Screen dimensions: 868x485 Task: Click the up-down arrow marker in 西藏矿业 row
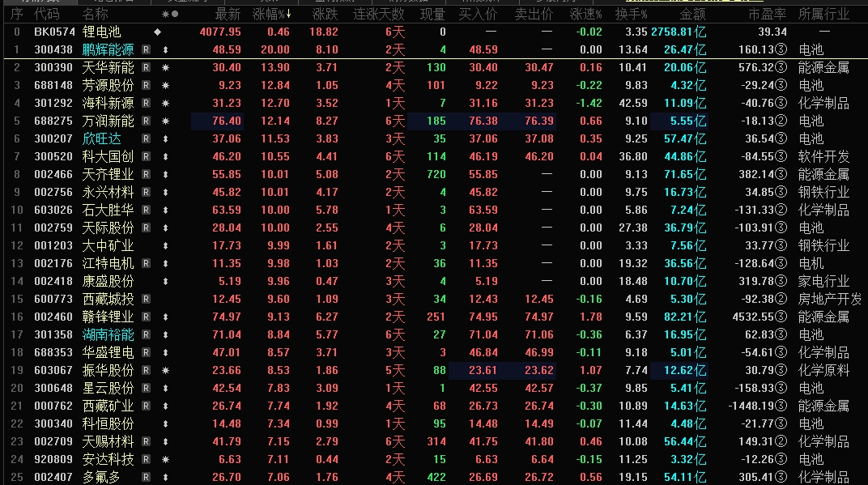coord(165,406)
